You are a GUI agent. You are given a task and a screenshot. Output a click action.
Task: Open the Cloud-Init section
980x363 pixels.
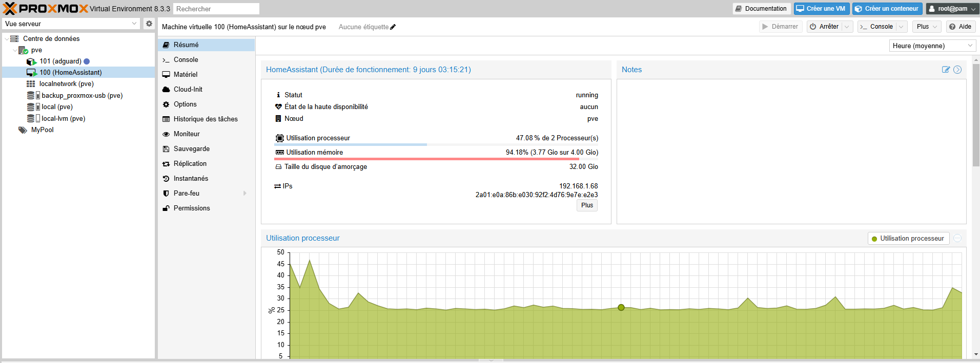pos(206,90)
